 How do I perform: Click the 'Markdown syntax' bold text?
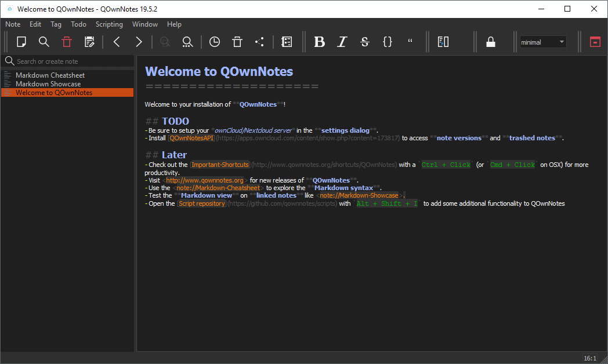pos(343,188)
